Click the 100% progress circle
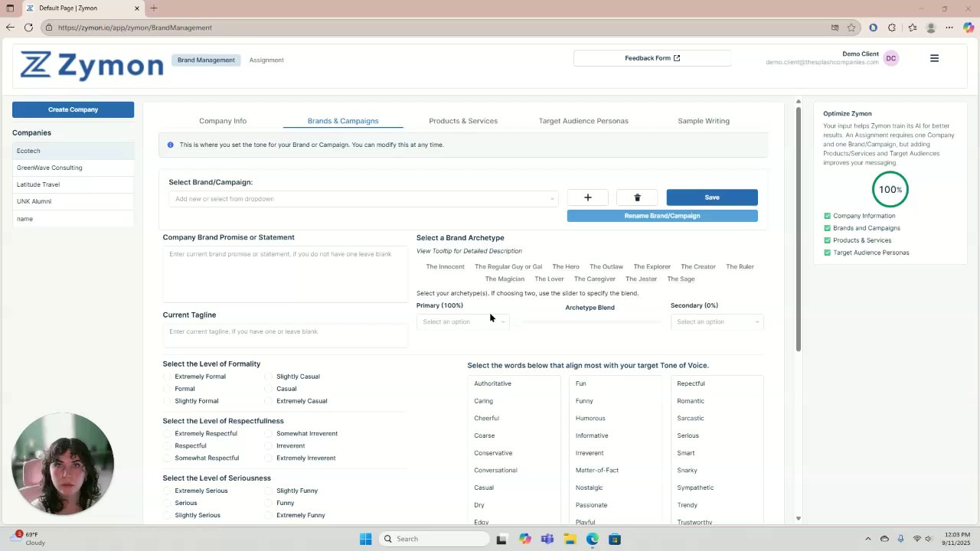980x551 pixels. (x=890, y=189)
